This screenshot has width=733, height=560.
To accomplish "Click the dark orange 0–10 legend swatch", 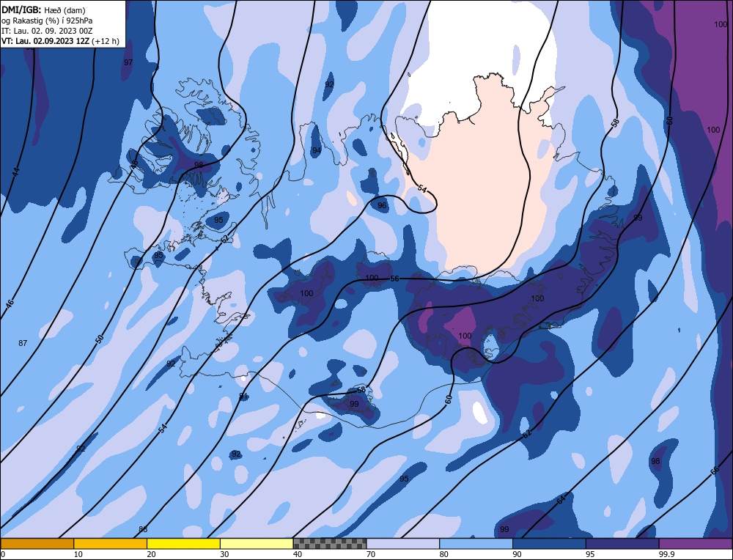I will (37, 543).
